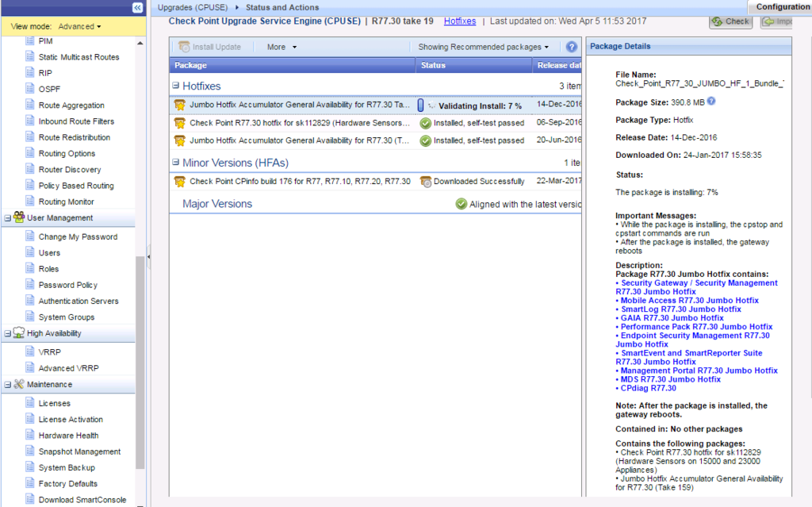Sort by the Package column header

tap(293, 65)
